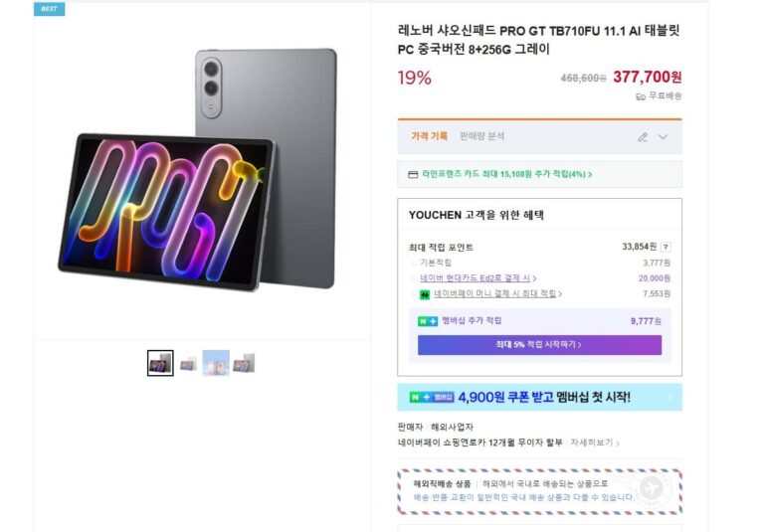Select the first product thumbnail

tap(160, 363)
